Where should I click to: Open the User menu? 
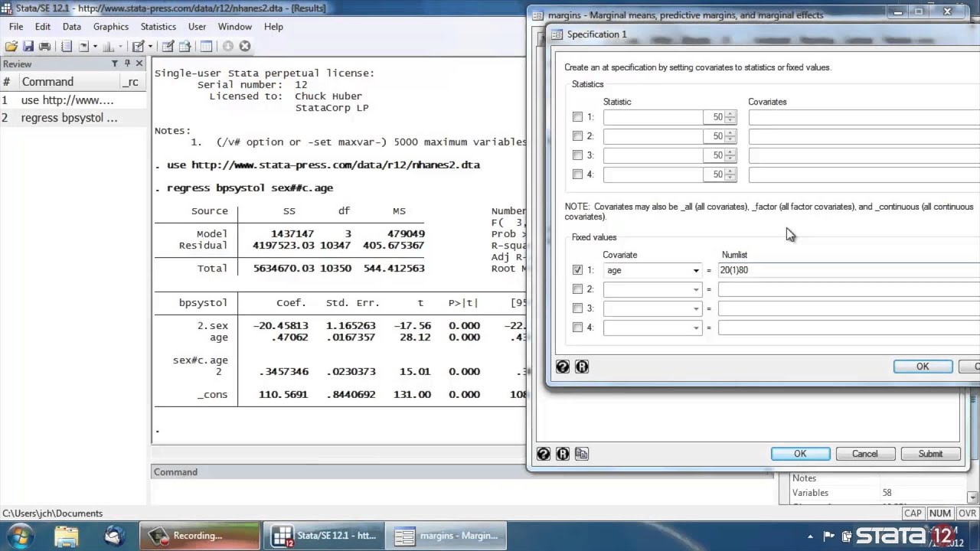(197, 26)
